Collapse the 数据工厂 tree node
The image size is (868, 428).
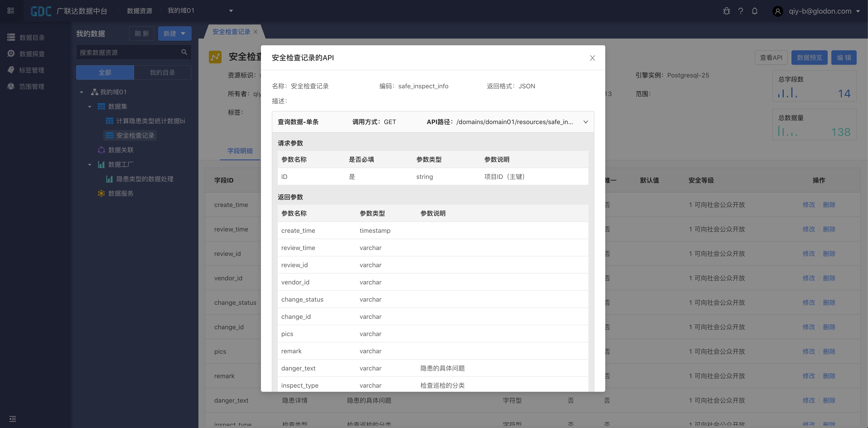pos(90,165)
